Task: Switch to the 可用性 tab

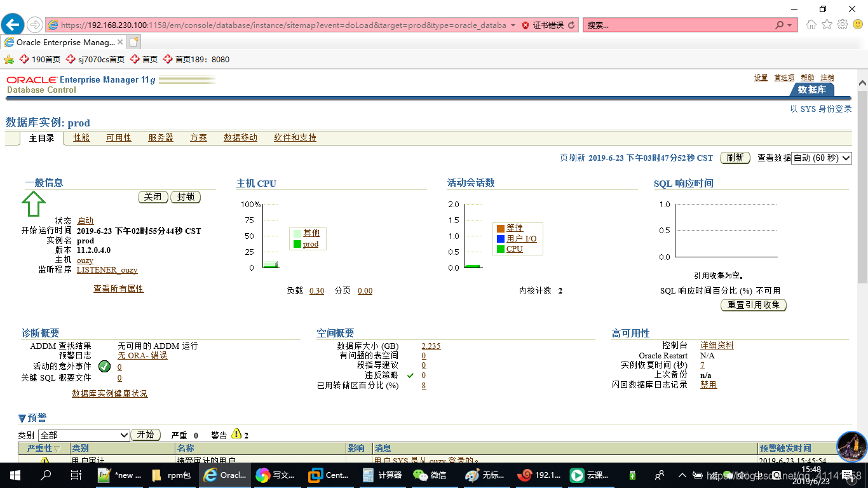Action: (x=119, y=138)
